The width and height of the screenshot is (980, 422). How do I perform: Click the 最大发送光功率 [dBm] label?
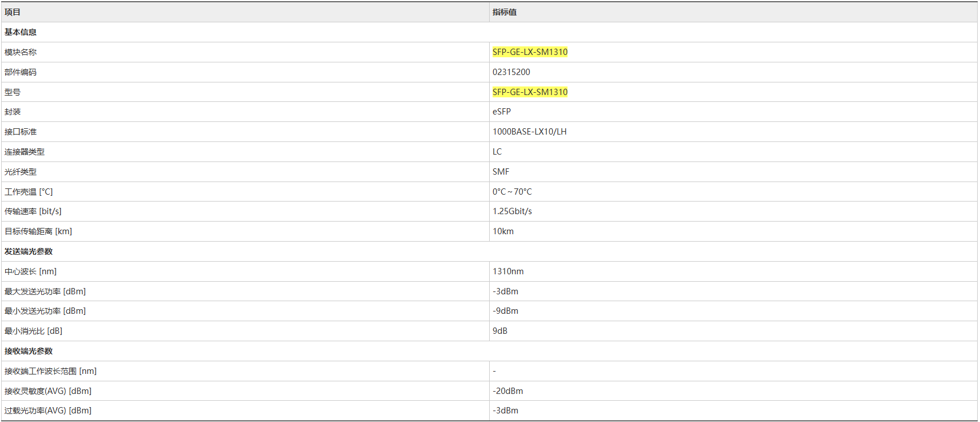(45, 291)
